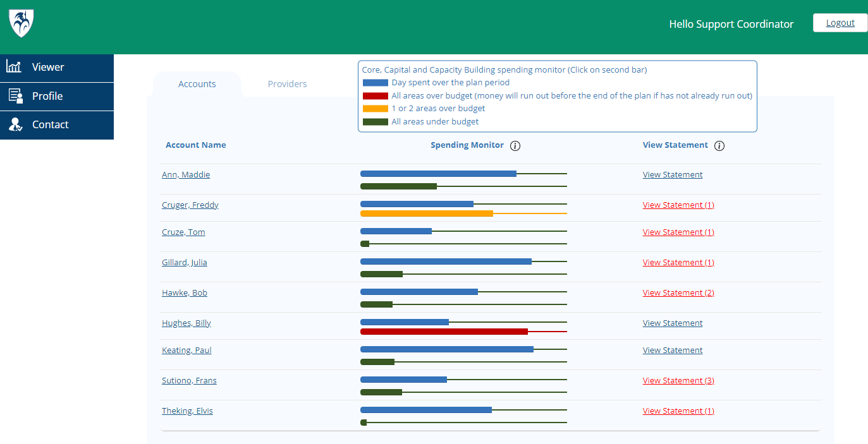
Task: View statement for Sutiono, Frans
Action: [x=678, y=381]
